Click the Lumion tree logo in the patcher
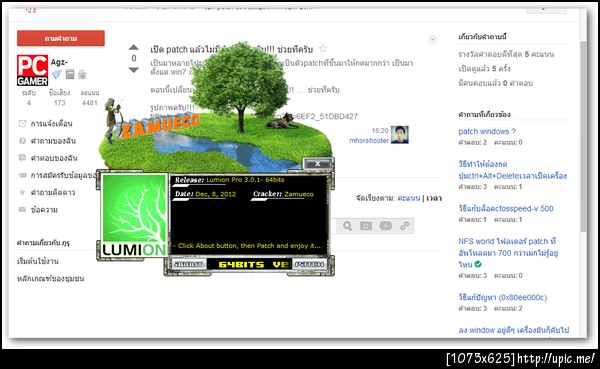 134,215
